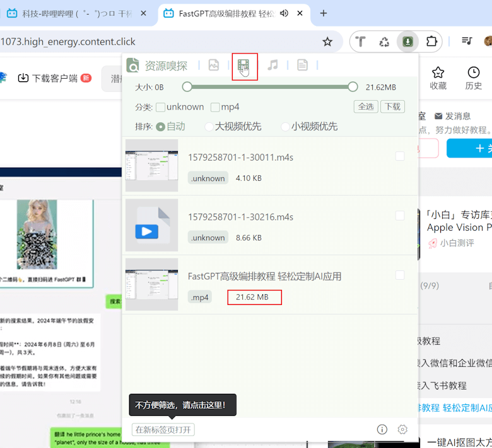Bookmark this page with the star icon

click(327, 42)
